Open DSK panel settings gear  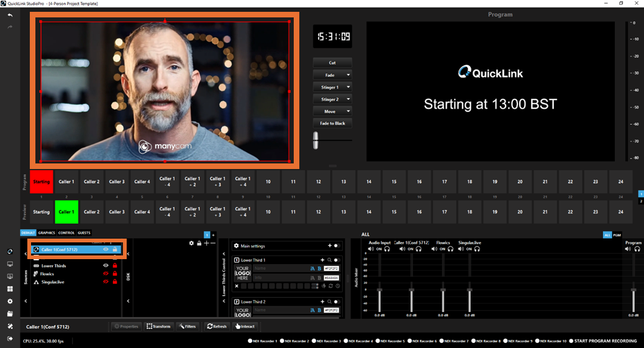pyautogui.click(x=191, y=243)
